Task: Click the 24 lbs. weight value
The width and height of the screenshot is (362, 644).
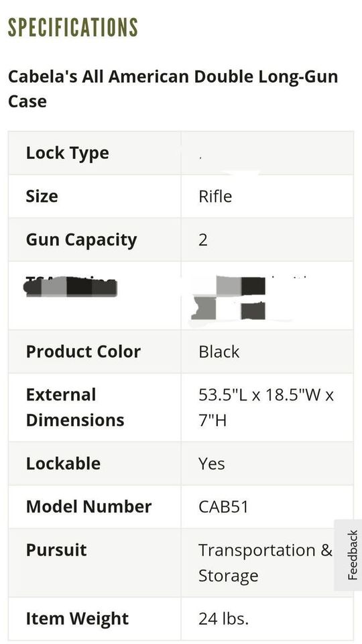Action: pos(223,619)
